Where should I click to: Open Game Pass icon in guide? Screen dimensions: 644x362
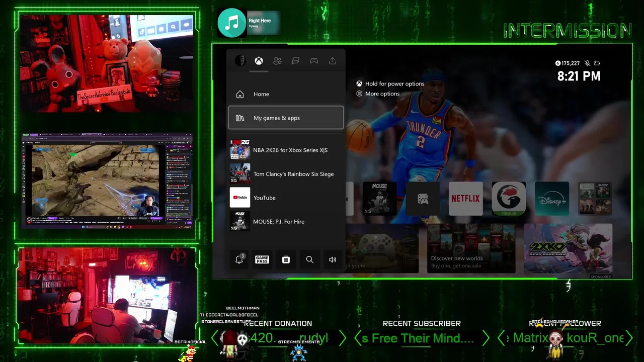point(262,259)
